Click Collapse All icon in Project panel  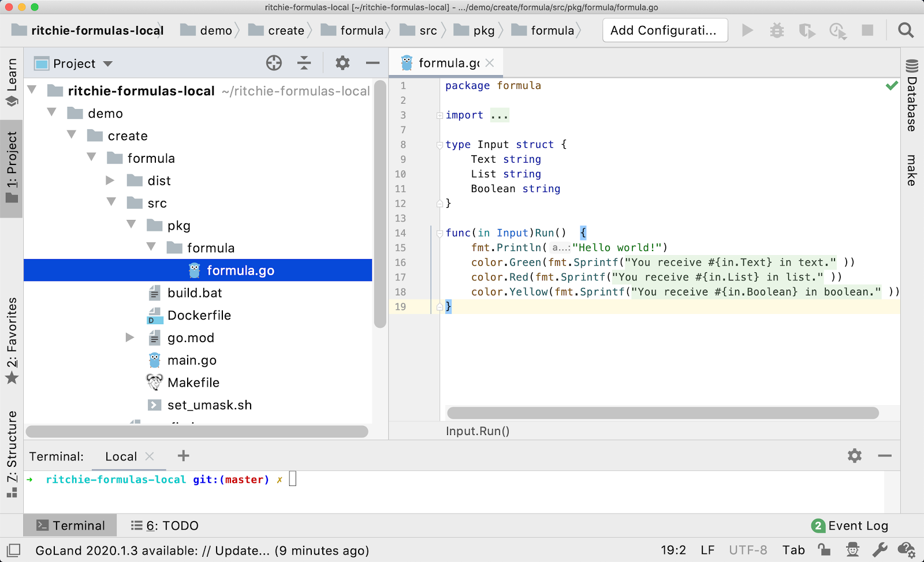[304, 63]
